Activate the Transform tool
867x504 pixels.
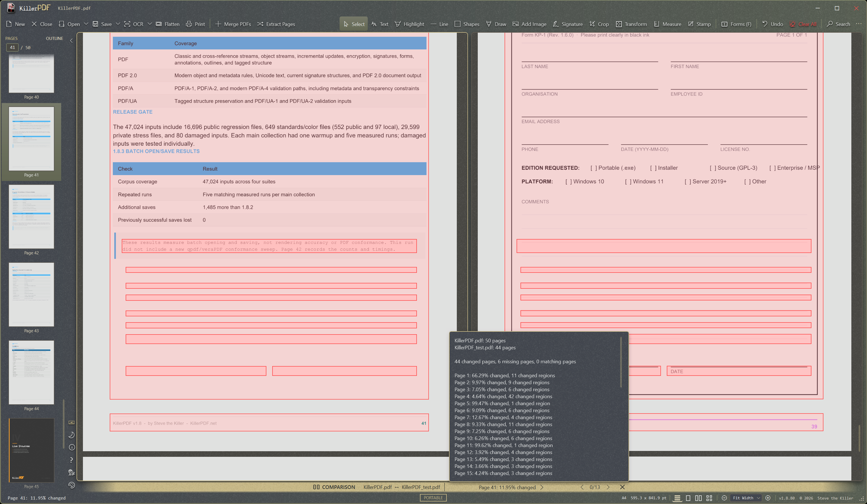click(631, 24)
